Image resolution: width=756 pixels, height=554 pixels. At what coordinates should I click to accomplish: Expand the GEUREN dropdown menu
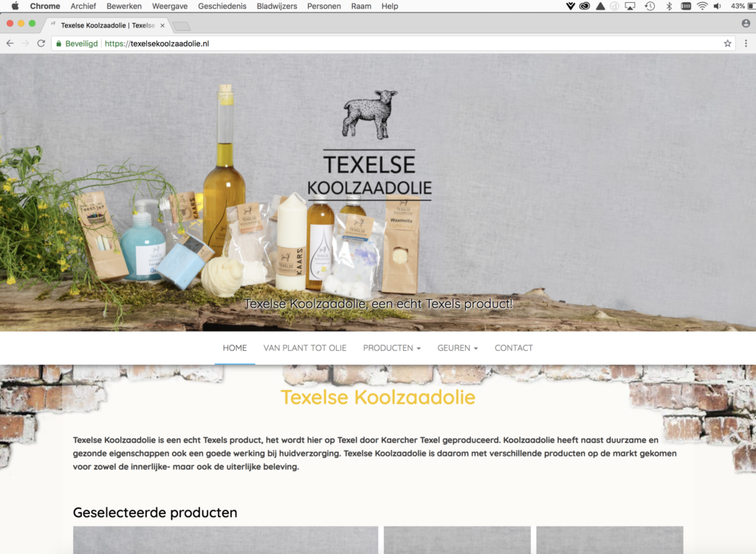[x=457, y=348]
